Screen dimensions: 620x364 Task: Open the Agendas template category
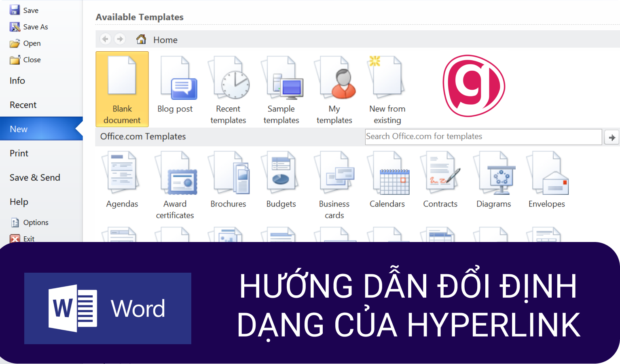tap(122, 178)
